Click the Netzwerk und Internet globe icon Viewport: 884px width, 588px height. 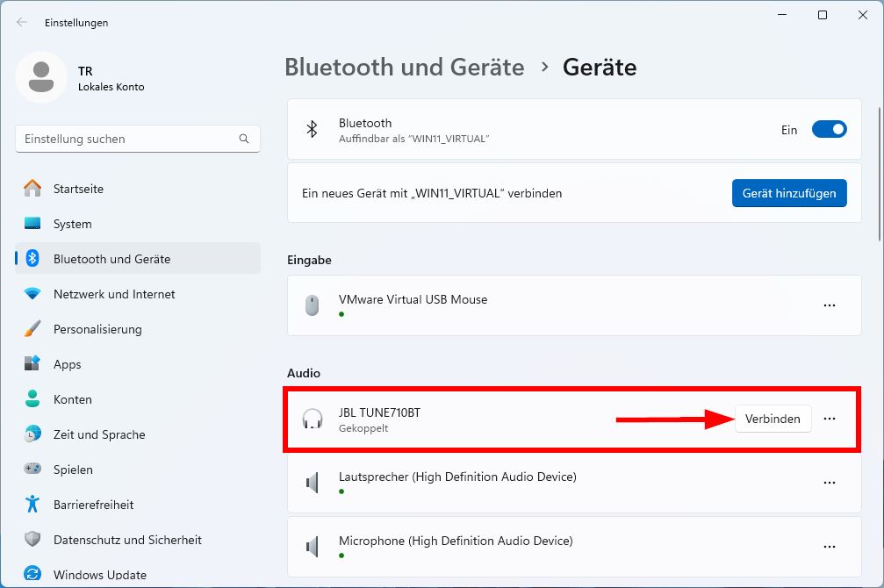(32, 294)
